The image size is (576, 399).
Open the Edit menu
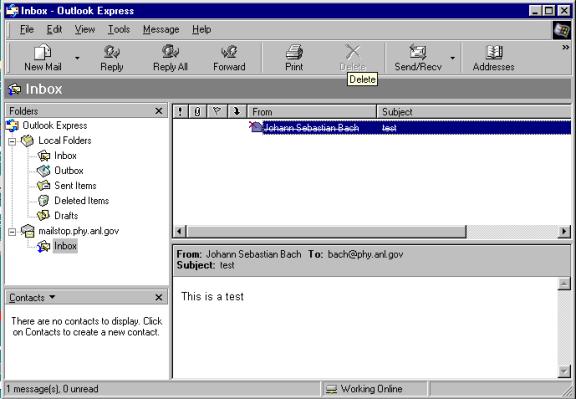[54, 29]
